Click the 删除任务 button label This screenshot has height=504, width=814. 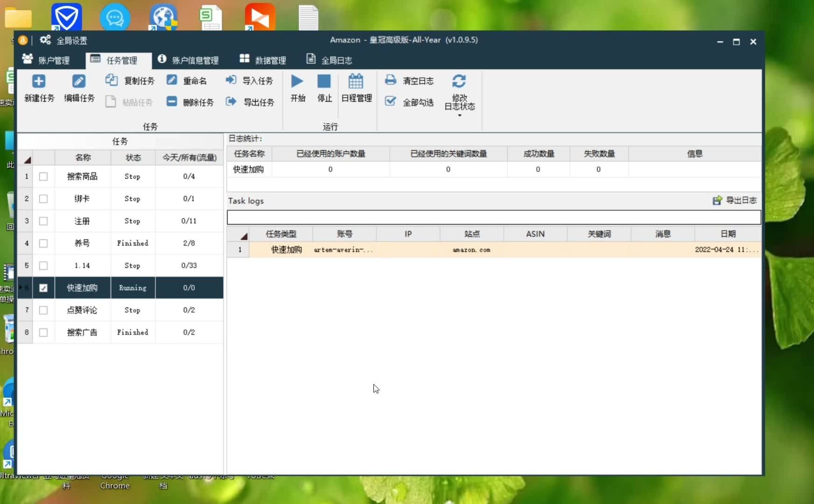coord(198,102)
